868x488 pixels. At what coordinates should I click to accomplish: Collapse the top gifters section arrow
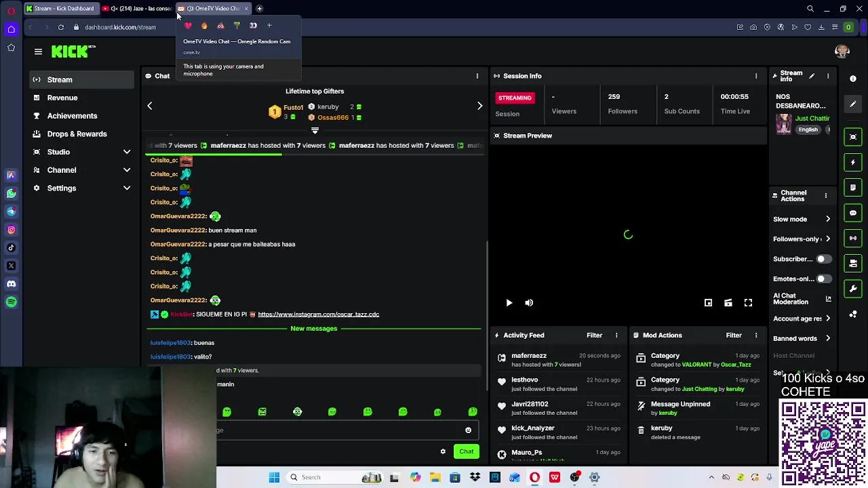tap(315, 130)
